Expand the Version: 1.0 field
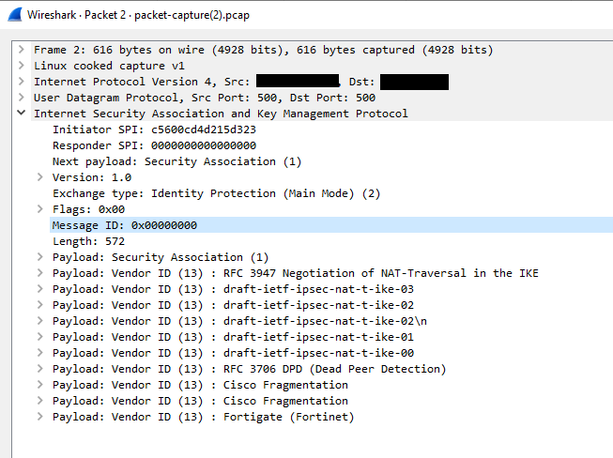Image resolution: width=613 pixels, height=458 pixels. pos(40,177)
